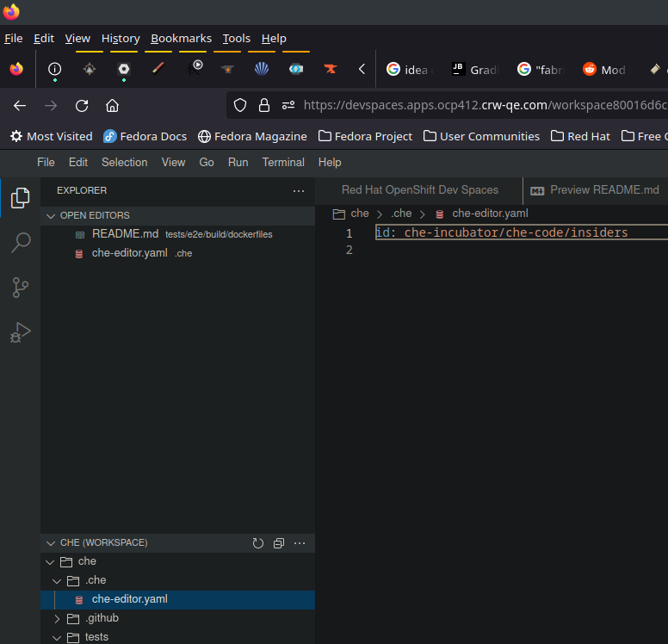Open the Source Control view
The width and height of the screenshot is (668, 644).
point(20,288)
